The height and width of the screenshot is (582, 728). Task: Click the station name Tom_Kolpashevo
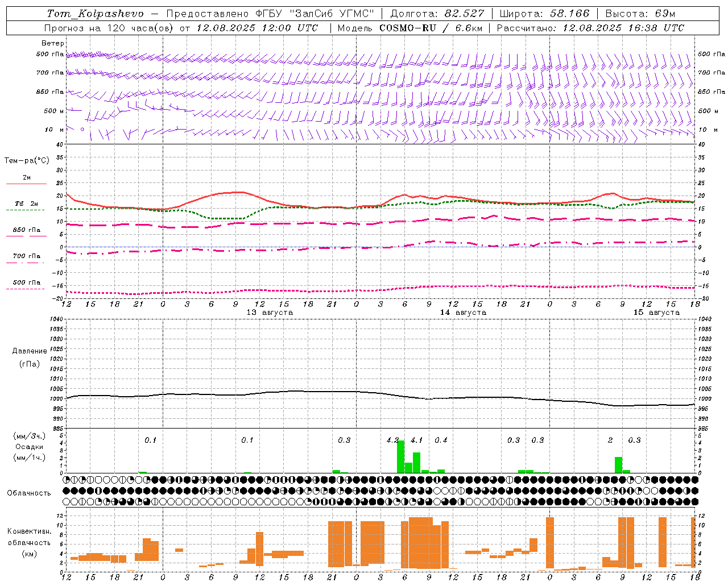[x=95, y=14]
